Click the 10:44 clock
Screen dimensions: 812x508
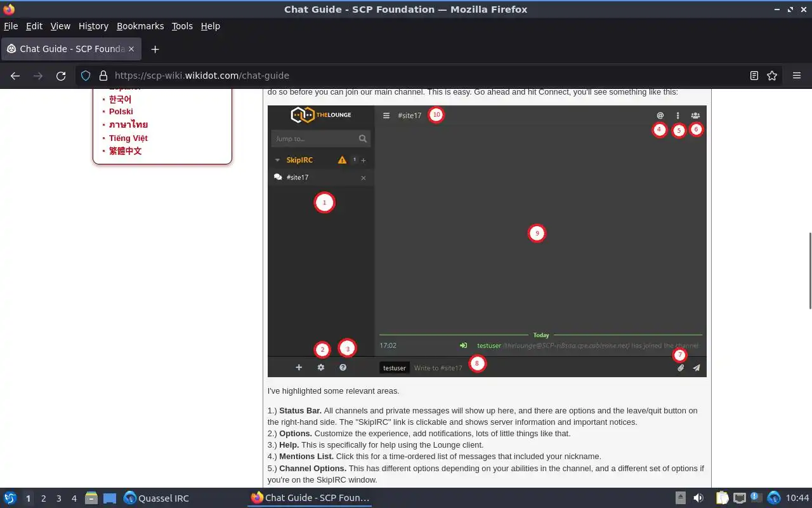click(x=797, y=498)
